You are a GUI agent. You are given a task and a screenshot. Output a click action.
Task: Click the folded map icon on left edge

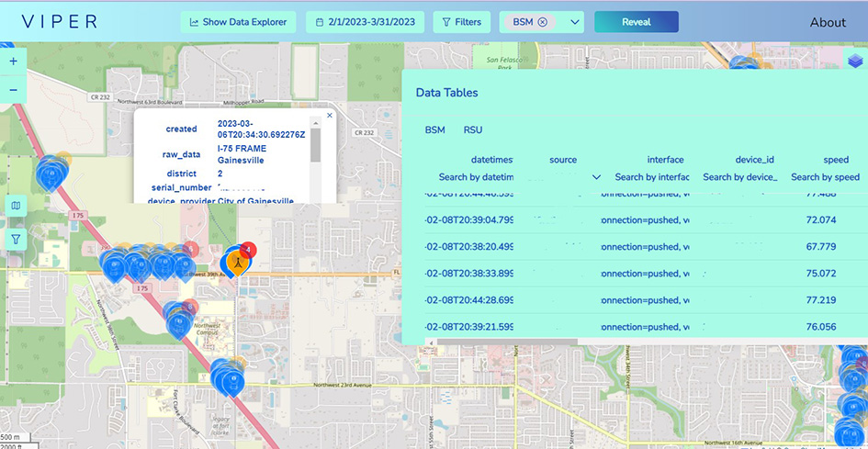pyautogui.click(x=16, y=206)
